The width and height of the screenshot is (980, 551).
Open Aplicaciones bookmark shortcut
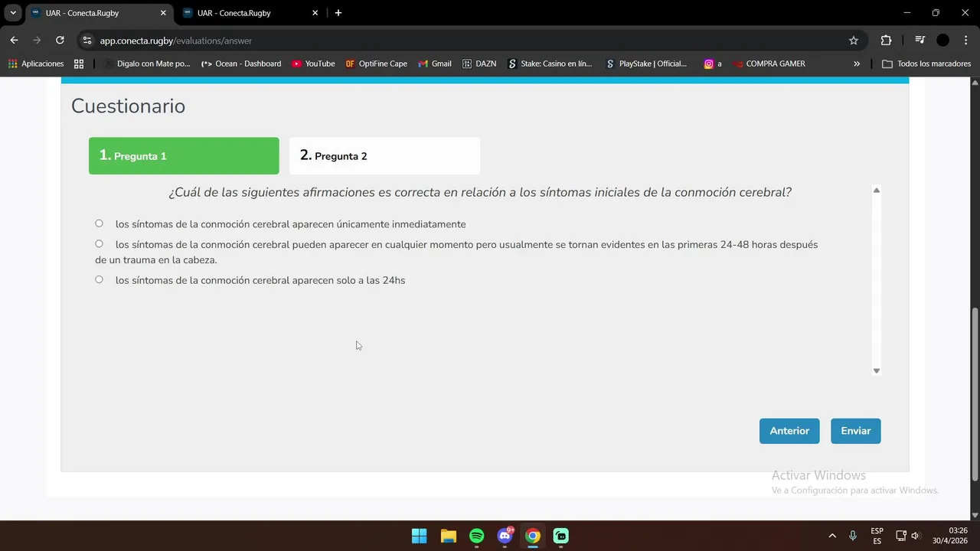pos(36,64)
